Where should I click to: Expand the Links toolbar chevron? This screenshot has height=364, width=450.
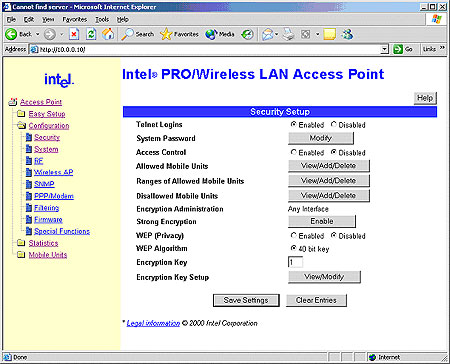[442, 49]
